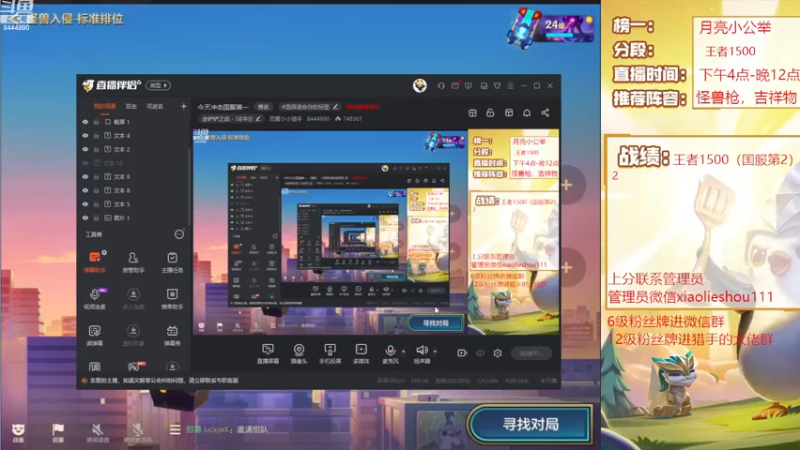Open the headset support icon in title bar
The image size is (800, 450).
pos(441,86)
